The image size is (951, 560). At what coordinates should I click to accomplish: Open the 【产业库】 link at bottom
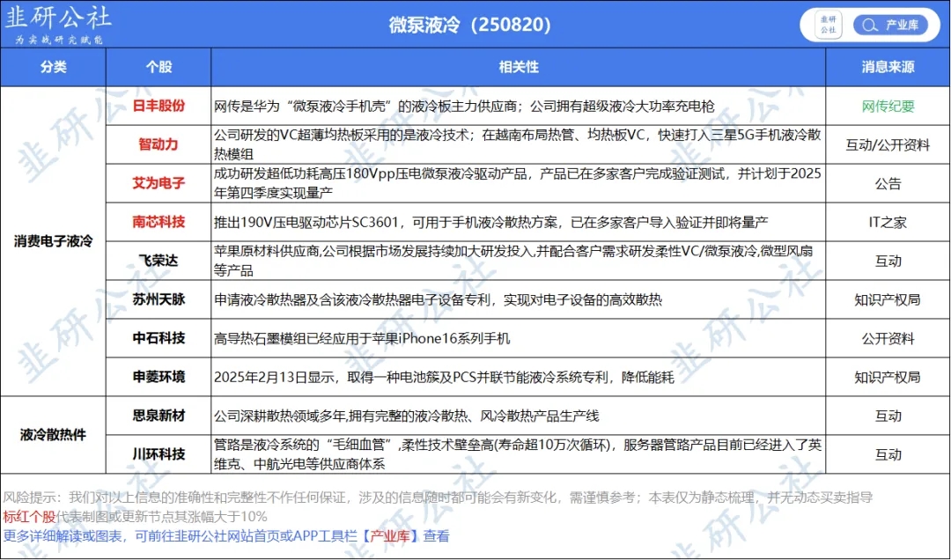click(x=391, y=536)
